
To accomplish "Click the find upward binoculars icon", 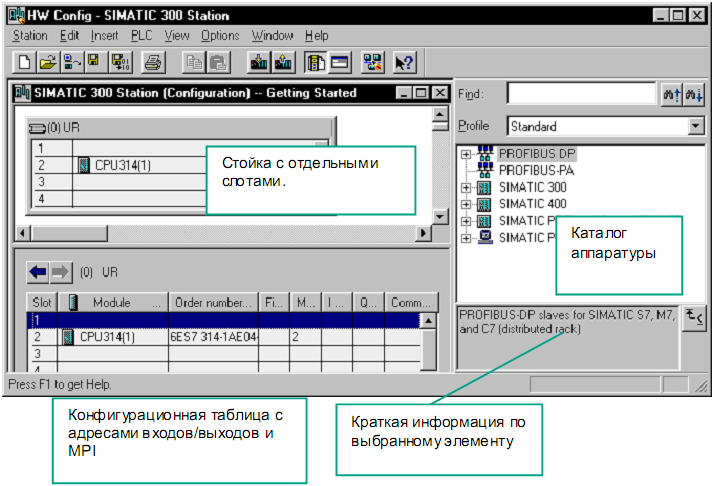I will 671,95.
